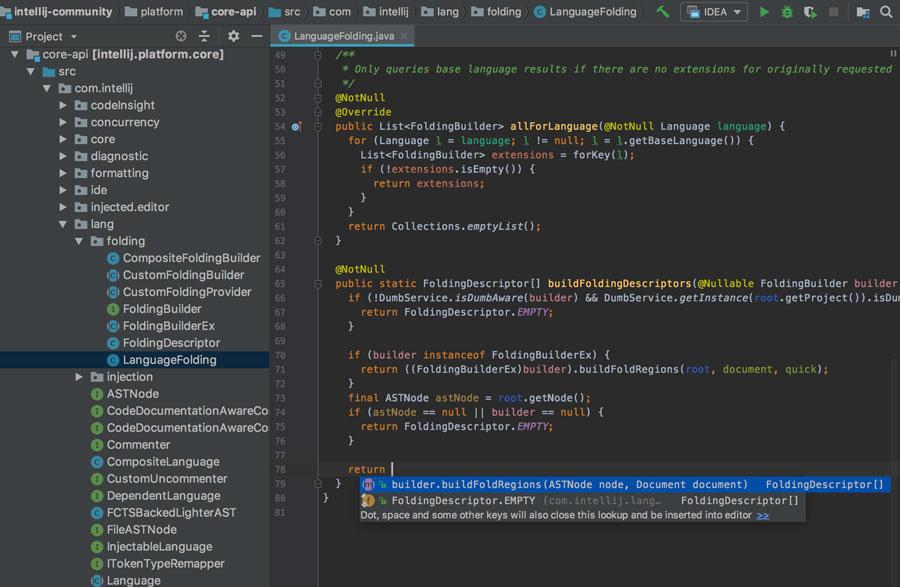Expand the formatting package arrow
Image resolution: width=900 pixels, height=587 pixels.
[63, 173]
